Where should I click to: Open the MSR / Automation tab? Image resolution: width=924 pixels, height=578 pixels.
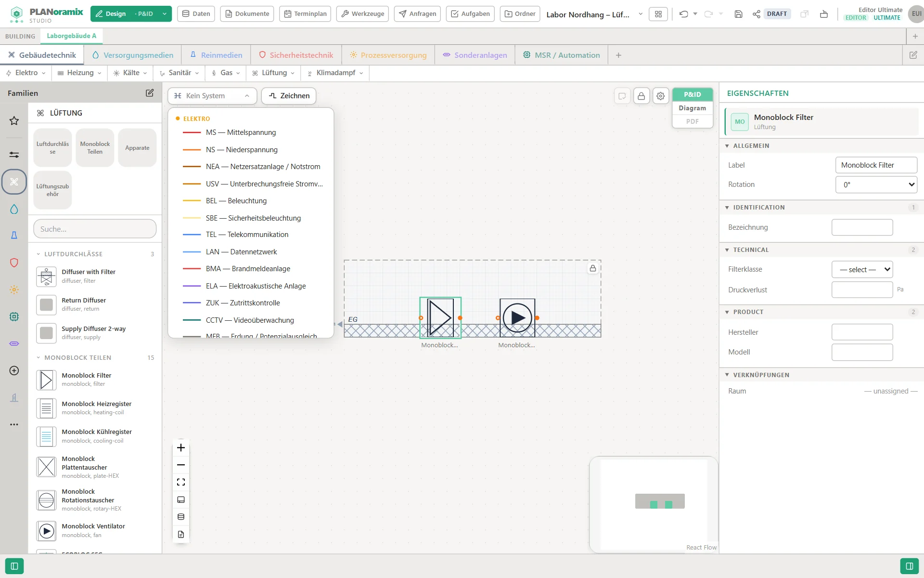tap(561, 55)
